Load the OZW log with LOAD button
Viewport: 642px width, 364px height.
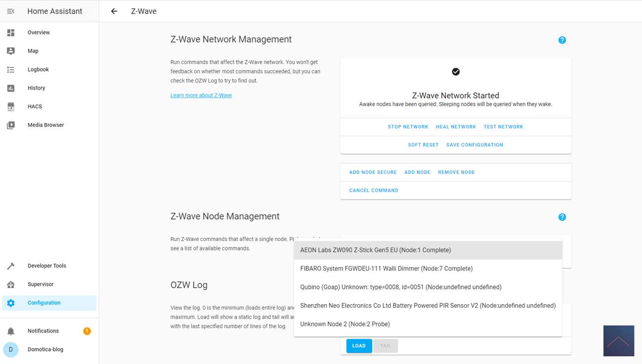[359, 346]
